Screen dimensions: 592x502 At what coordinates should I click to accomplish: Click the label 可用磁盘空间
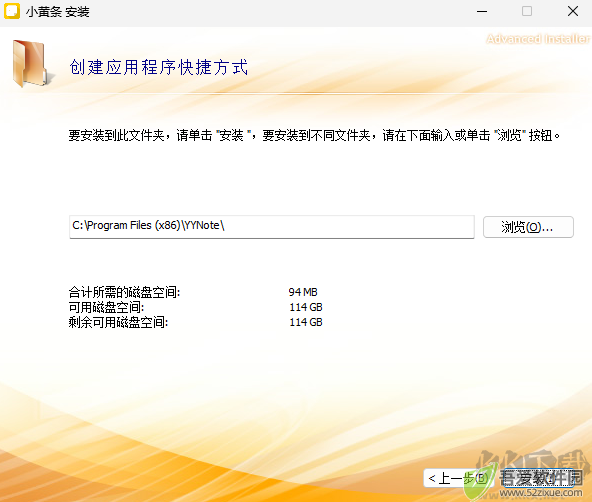coord(106,307)
